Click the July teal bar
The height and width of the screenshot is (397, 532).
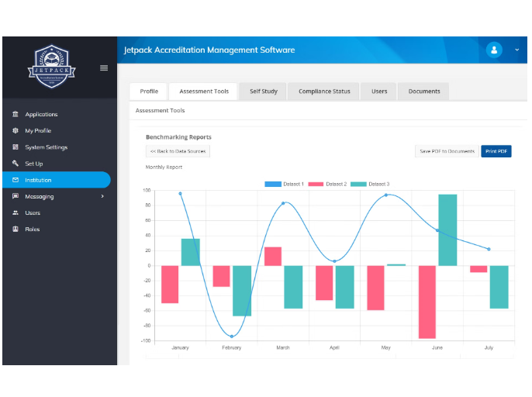(x=499, y=287)
